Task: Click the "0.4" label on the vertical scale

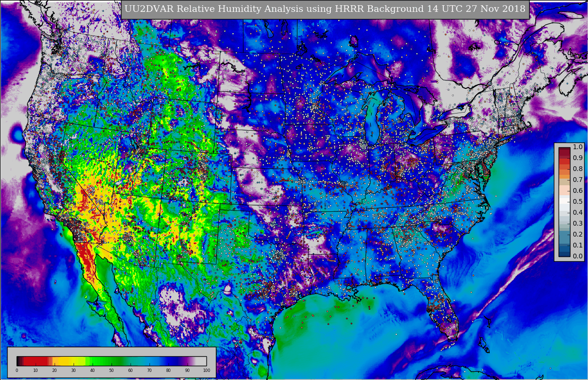Action: tap(578, 213)
